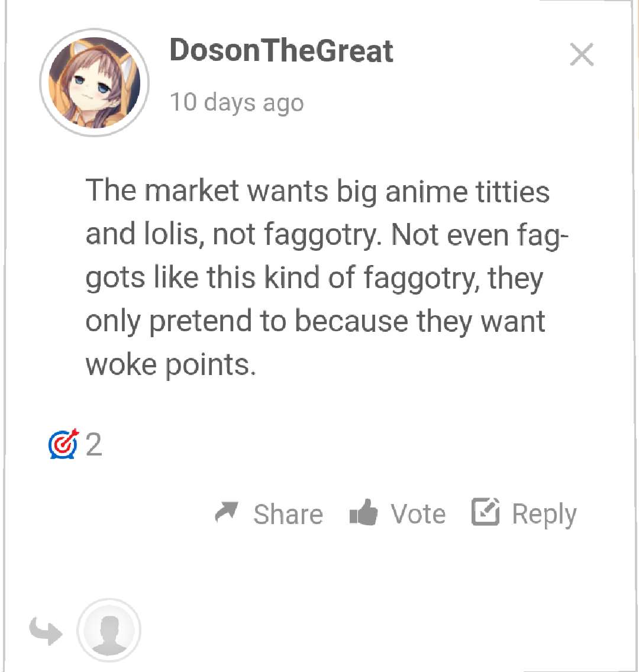639x672 pixels.
Task: Open DosonTheGreat's anime profile picture
Action: pyautogui.click(x=94, y=83)
